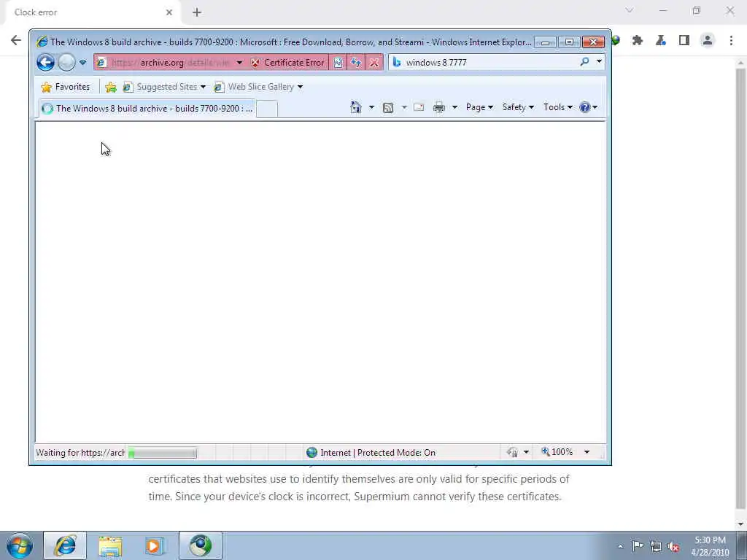Open search provider dropdown arrow
747x560 pixels.
pyautogui.click(x=599, y=62)
